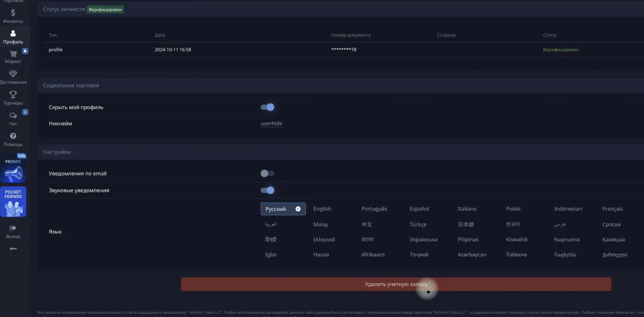The image size is (644, 317).
Task: Toggle the 'Скрыть мой профиль' switch
Action: pyautogui.click(x=267, y=107)
